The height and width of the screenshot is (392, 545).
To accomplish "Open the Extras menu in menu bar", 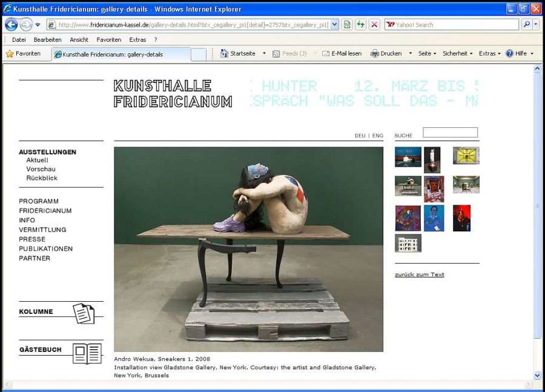I will pyautogui.click(x=137, y=39).
